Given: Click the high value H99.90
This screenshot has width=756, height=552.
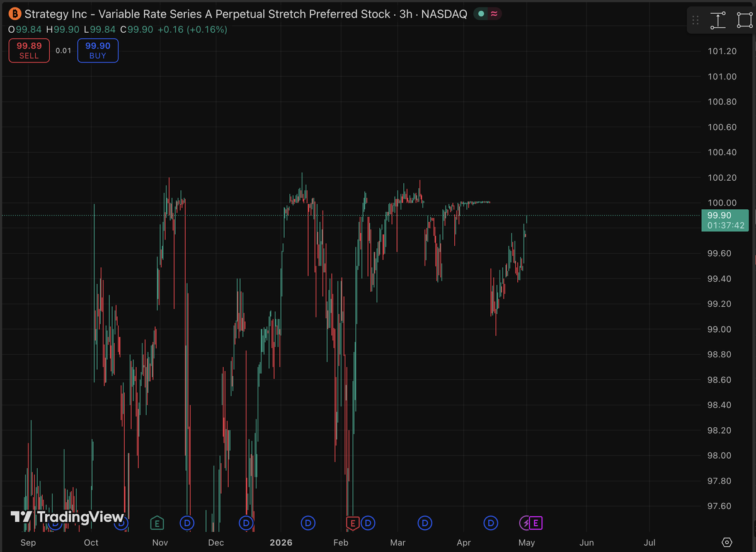Looking at the screenshot, I should [x=62, y=29].
